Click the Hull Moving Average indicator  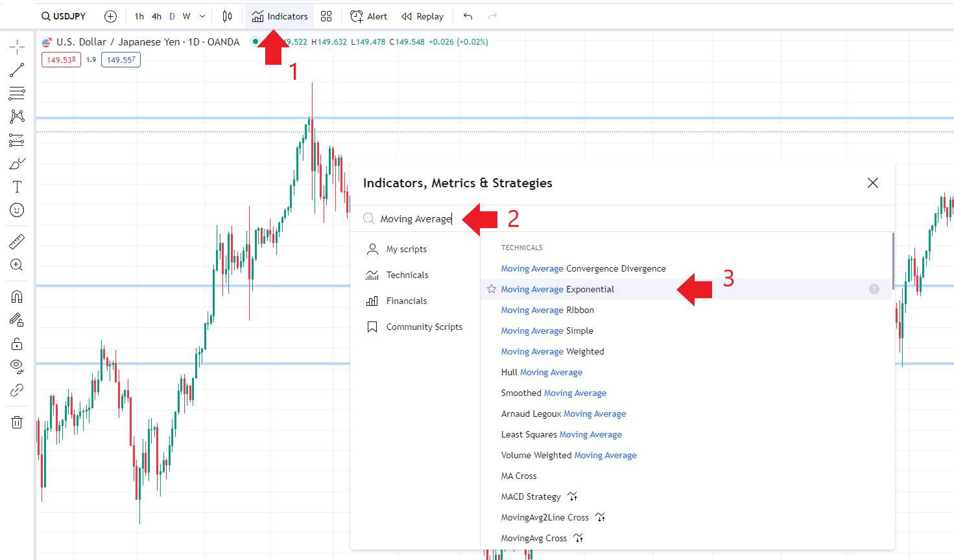click(x=542, y=372)
